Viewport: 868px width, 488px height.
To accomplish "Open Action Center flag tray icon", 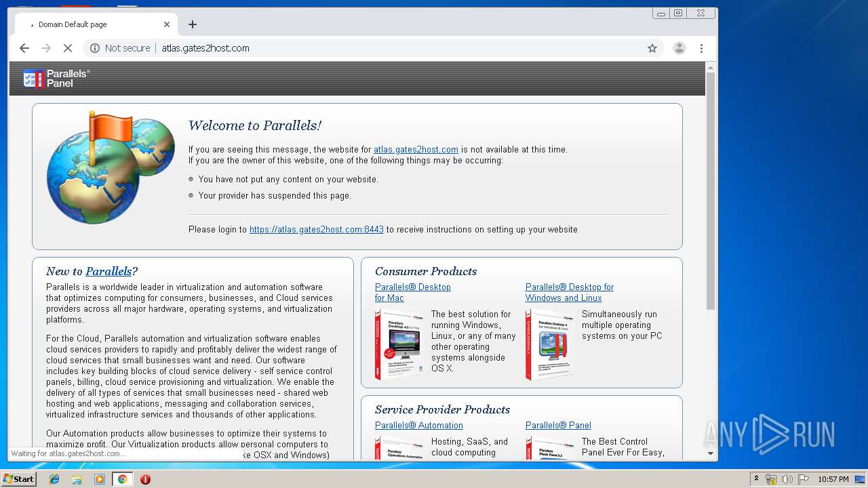I will [804, 479].
